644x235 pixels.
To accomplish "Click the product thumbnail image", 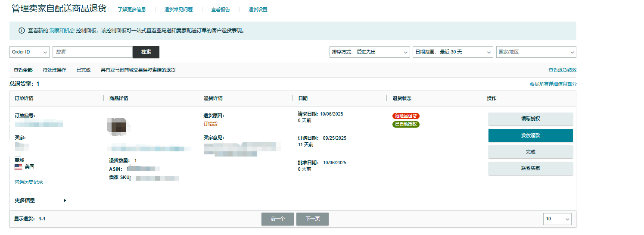I will click(116, 125).
